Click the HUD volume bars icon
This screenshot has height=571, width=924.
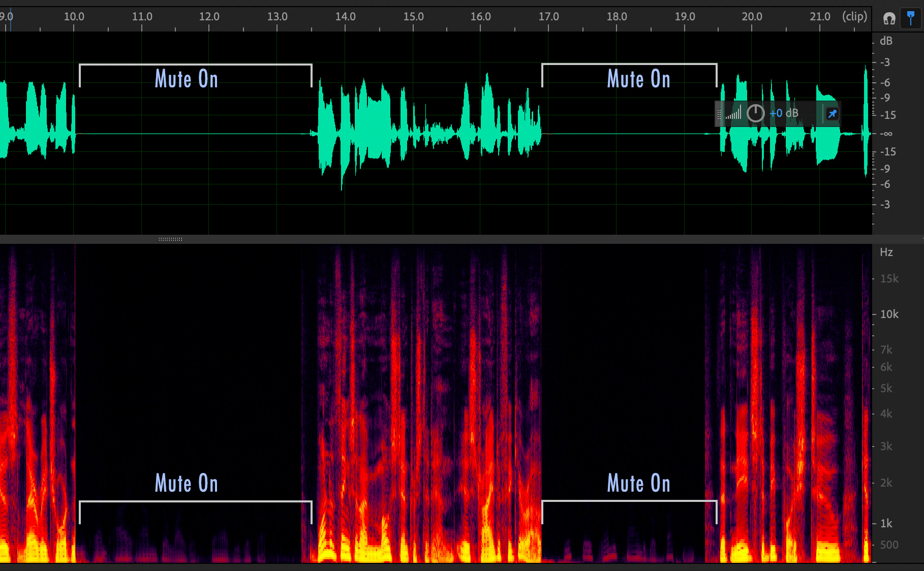click(733, 113)
